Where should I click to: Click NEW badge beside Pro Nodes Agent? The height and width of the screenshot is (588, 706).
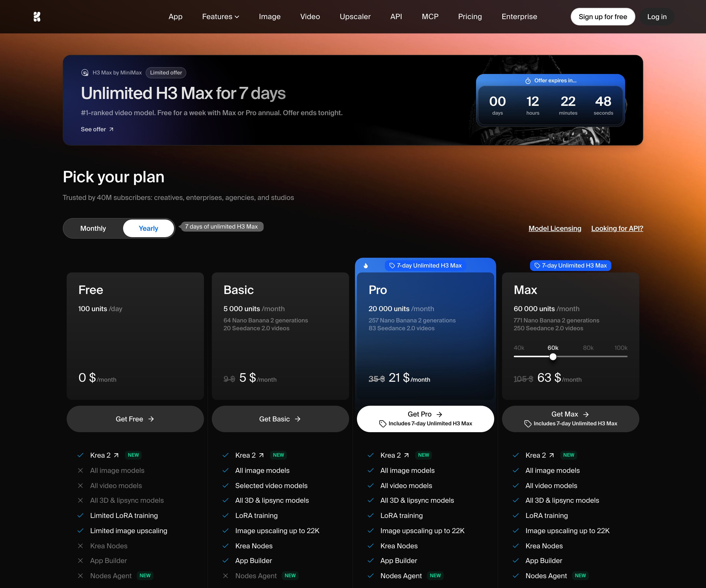[x=435, y=576]
